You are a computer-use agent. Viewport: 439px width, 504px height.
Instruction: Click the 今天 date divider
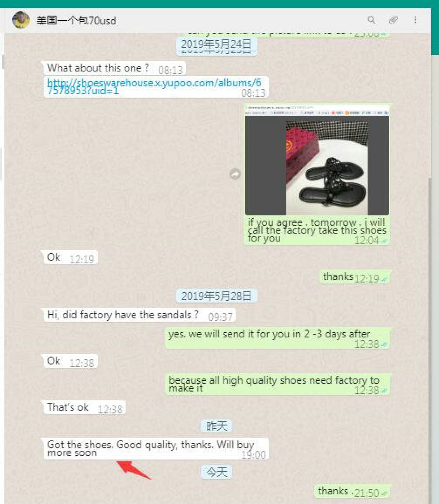216,472
